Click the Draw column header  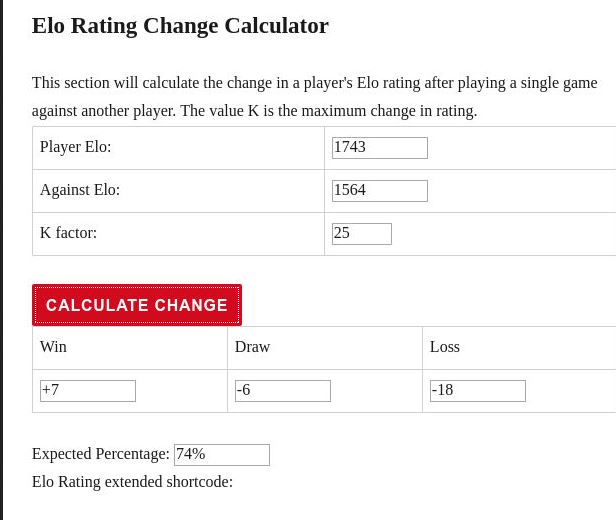click(252, 347)
